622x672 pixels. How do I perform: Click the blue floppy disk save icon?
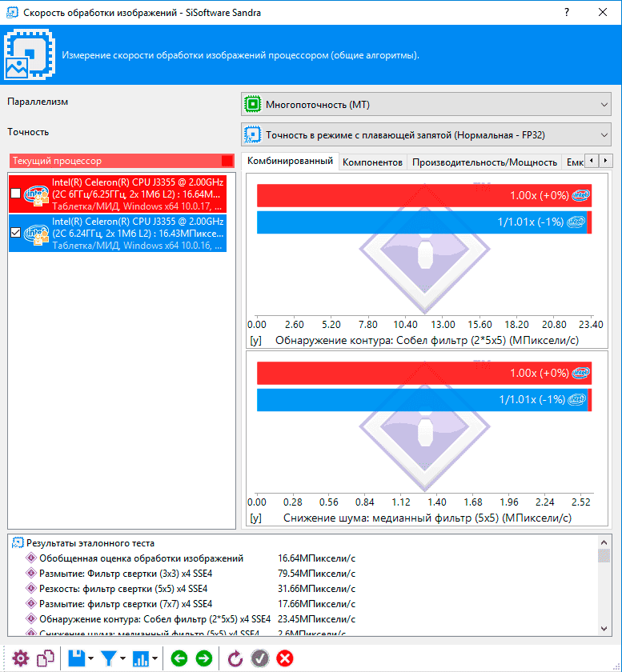(x=77, y=658)
